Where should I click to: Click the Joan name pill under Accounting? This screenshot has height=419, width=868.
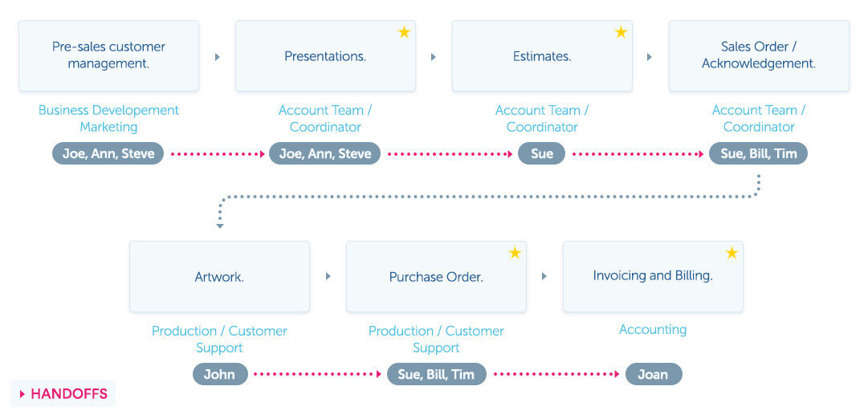[x=653, y=374]
